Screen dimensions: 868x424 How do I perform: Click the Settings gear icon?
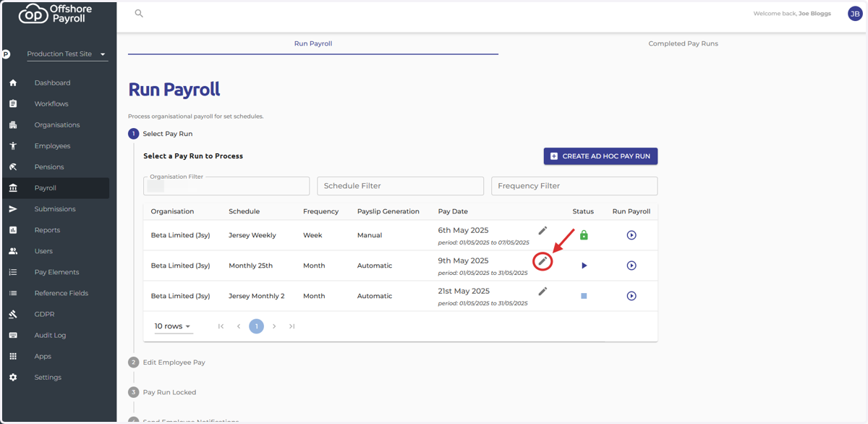coord(13,377)
